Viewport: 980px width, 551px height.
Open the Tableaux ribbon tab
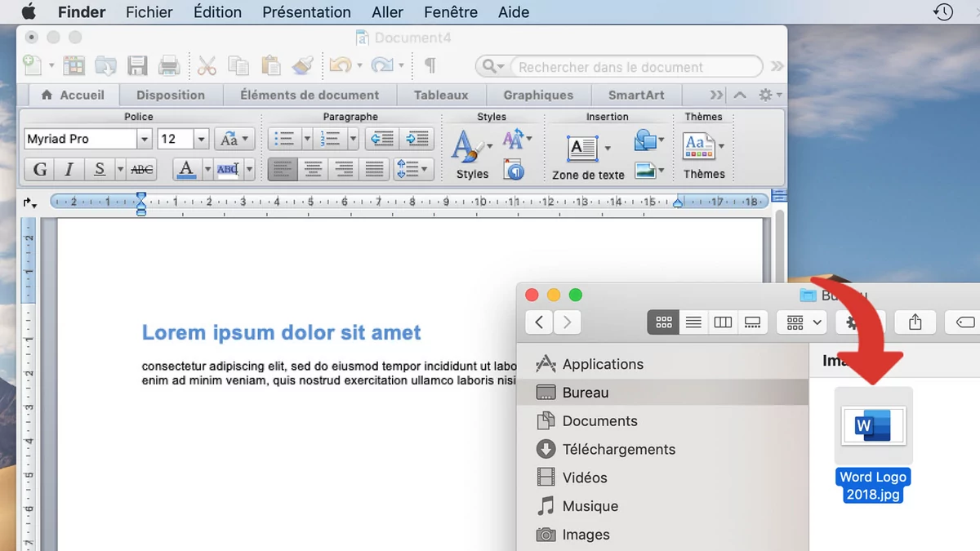pos(441,95)
